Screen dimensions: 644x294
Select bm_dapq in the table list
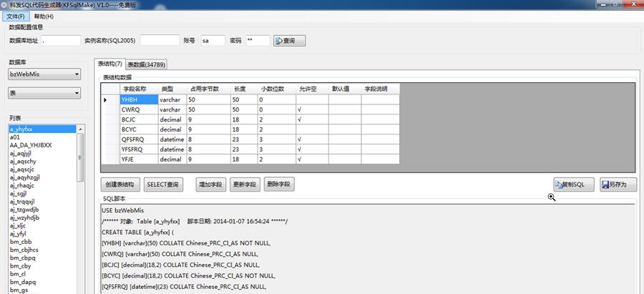(42, 282)
